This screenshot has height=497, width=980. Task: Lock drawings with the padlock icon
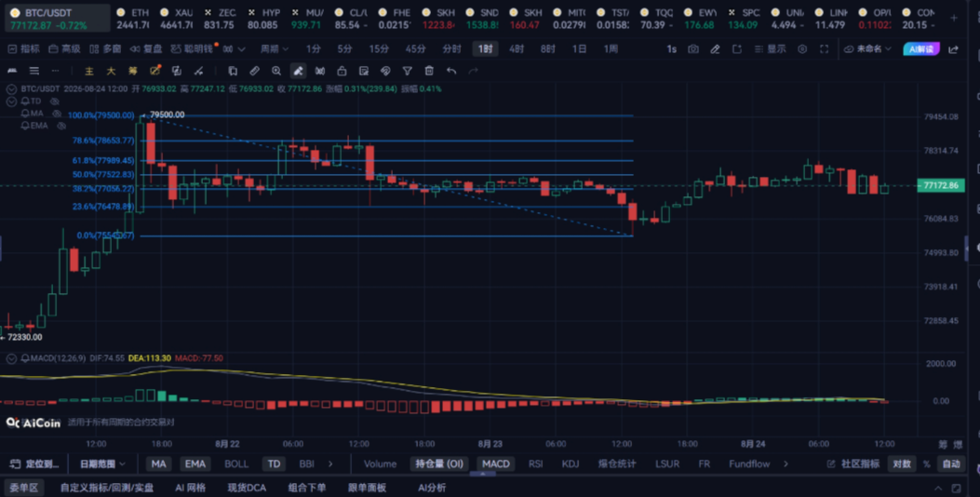point(342,72)
